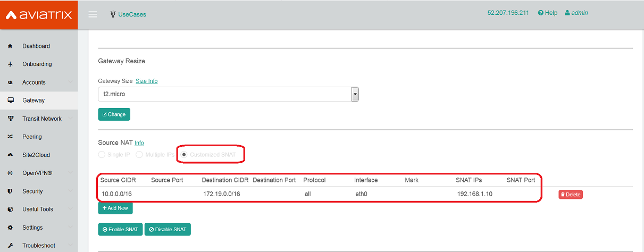Select the Multiple IPs radio button
644x252 pixels.
pos(139,155)
